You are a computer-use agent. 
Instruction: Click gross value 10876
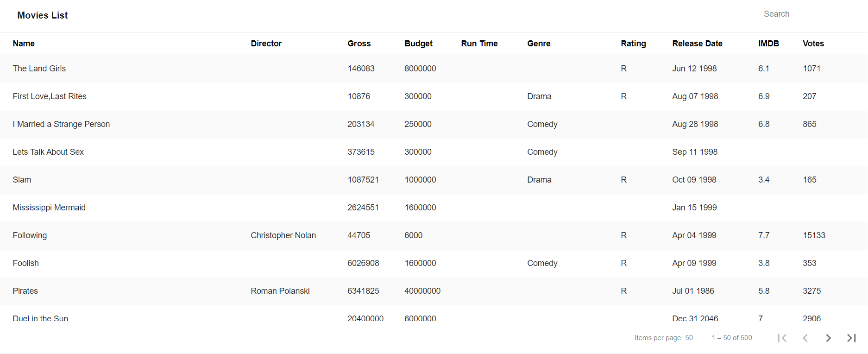(x=359, y=96)
